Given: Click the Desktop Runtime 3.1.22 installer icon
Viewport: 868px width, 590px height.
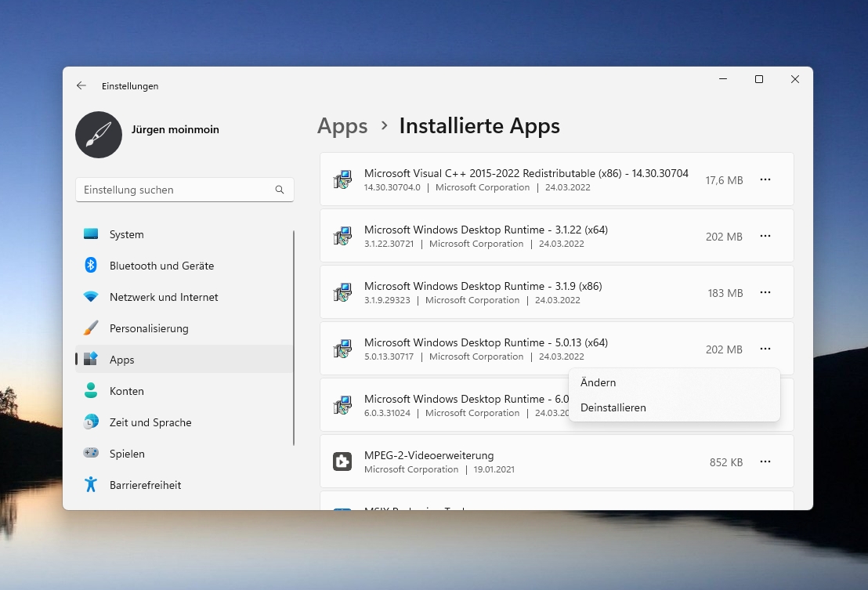Looking at the screenshot, I should point(342,237).
